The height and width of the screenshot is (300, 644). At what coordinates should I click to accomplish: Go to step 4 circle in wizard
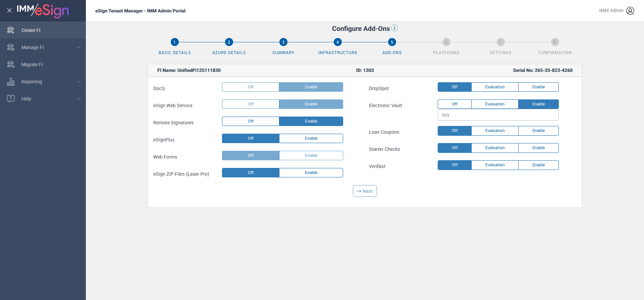click(337, 42)
